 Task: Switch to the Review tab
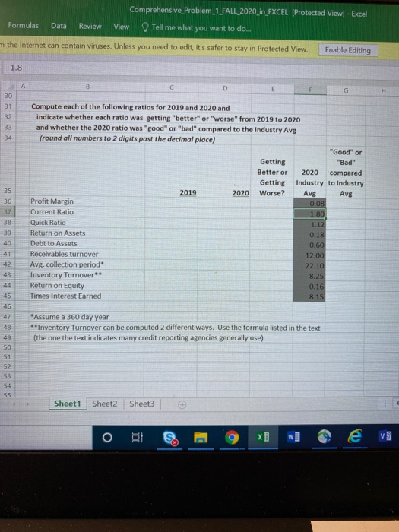click(90, 26)
